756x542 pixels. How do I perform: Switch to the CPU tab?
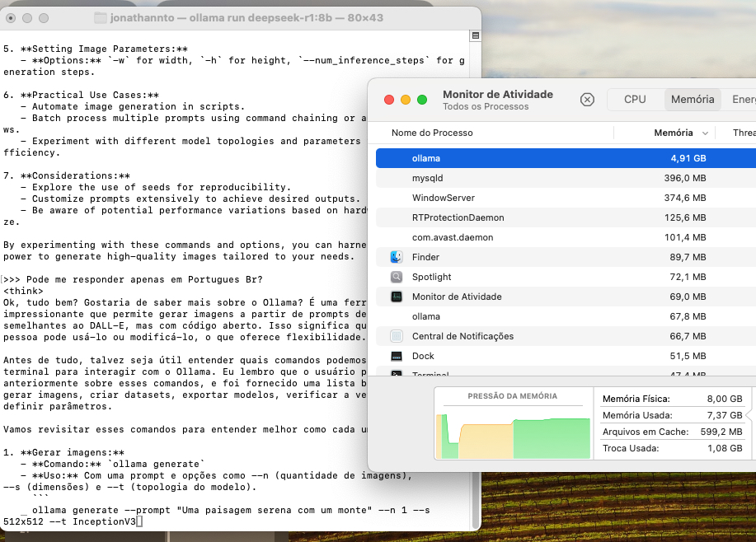635,100
